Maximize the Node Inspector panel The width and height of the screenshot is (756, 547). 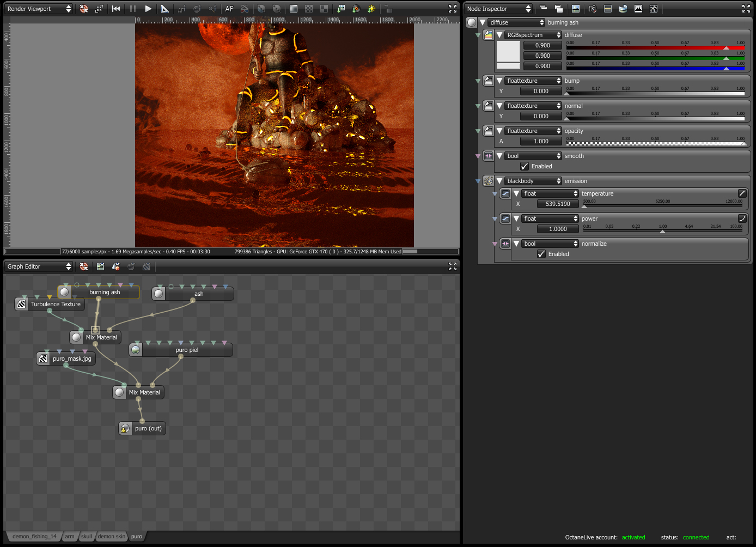point(746,9)
